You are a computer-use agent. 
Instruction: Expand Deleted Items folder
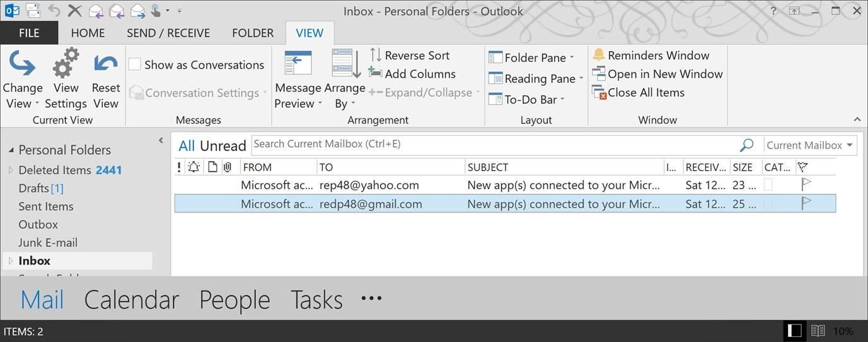pyautogui.click(x=11, y=170)
